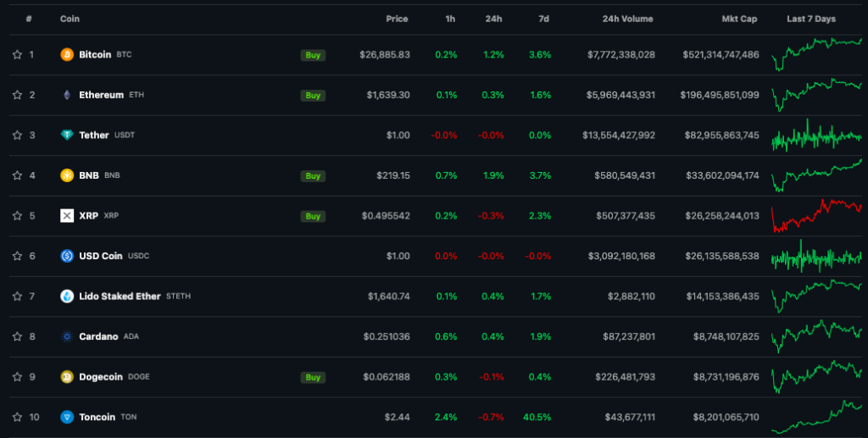Click the Toncoin logo icon
This screenshot has width=868, height=438.
coord(67,417)
